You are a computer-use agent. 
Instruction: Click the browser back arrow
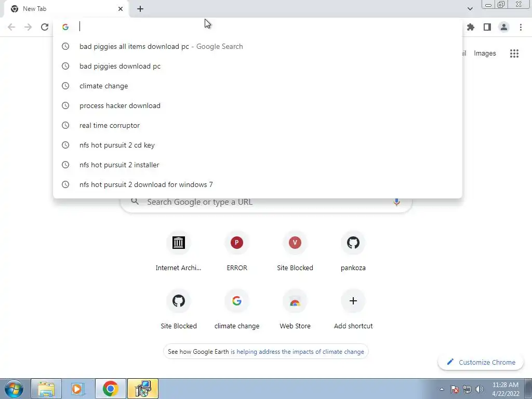point(11,27)
